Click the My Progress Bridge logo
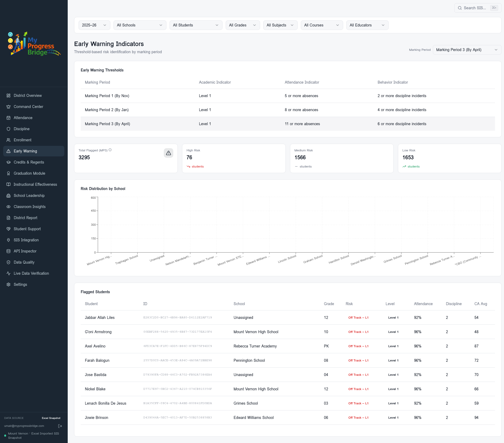This screenshot has height=443, width=504. (x=34, y=44)
